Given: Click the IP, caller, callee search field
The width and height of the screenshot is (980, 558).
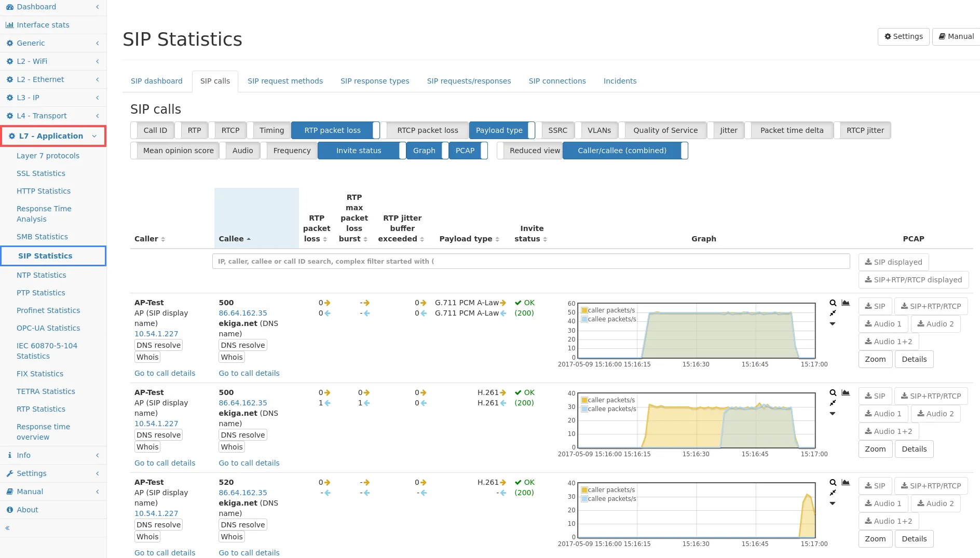Looking at the screenshot, I should [x=530, y=261].
